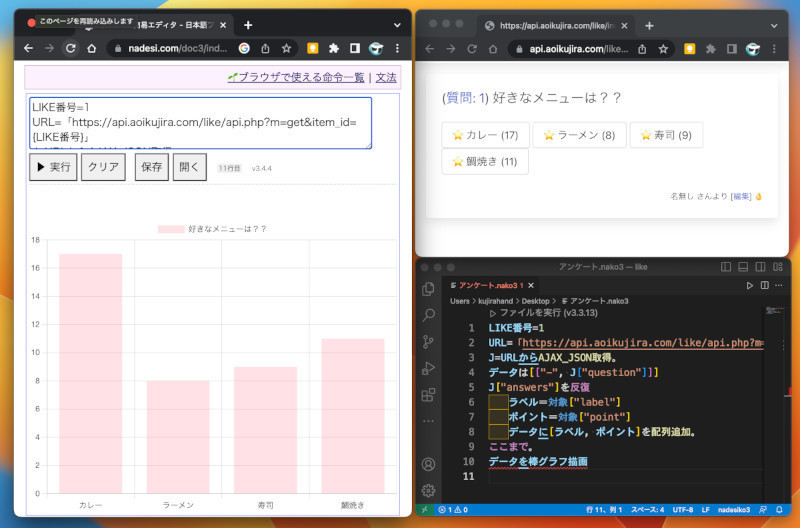Viewport: 800px width, 528px height.
Task: Open the 質問: 1 link
Action: coord(465,97)
